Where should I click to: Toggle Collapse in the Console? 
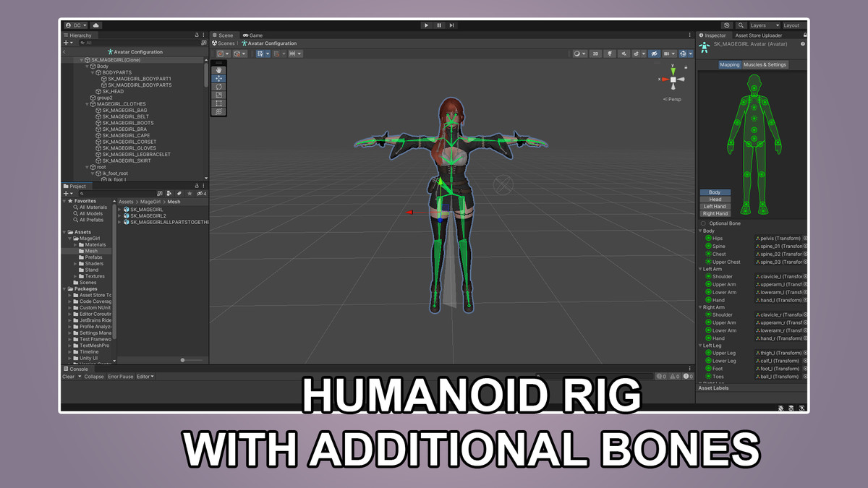[94, 377]
